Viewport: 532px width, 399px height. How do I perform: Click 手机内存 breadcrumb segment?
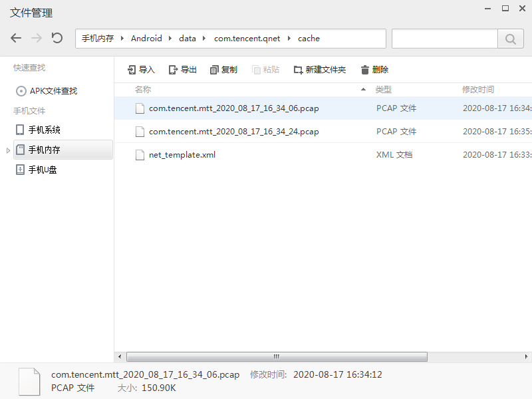[x=98, y=39]
